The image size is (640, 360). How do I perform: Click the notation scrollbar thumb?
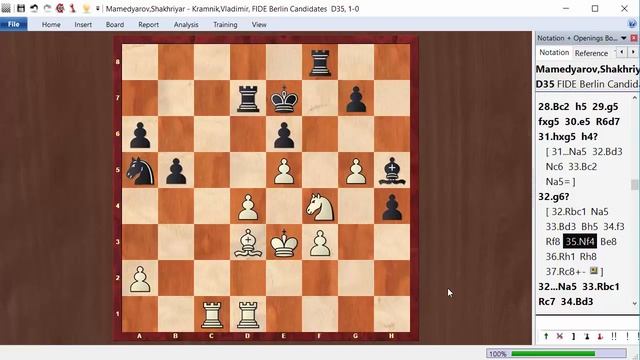(x=634, y=185)
